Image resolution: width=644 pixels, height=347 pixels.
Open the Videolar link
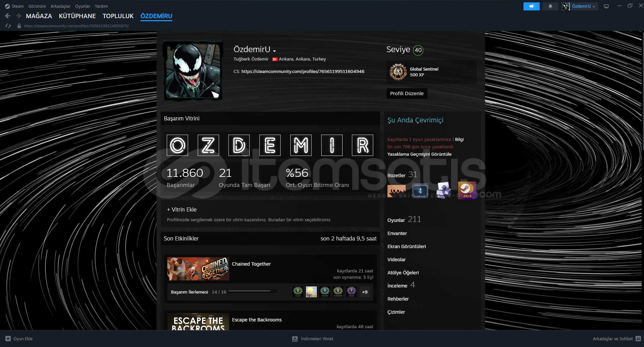[397, 260]
